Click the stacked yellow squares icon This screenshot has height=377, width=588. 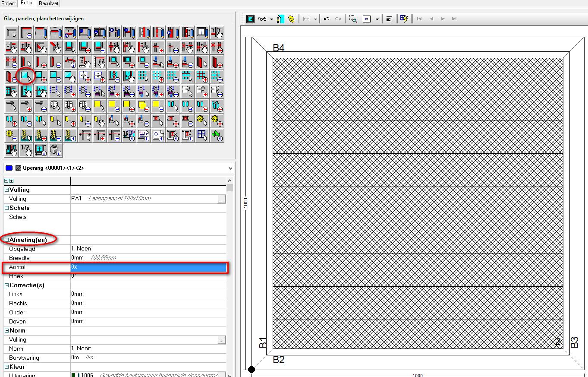144,106
